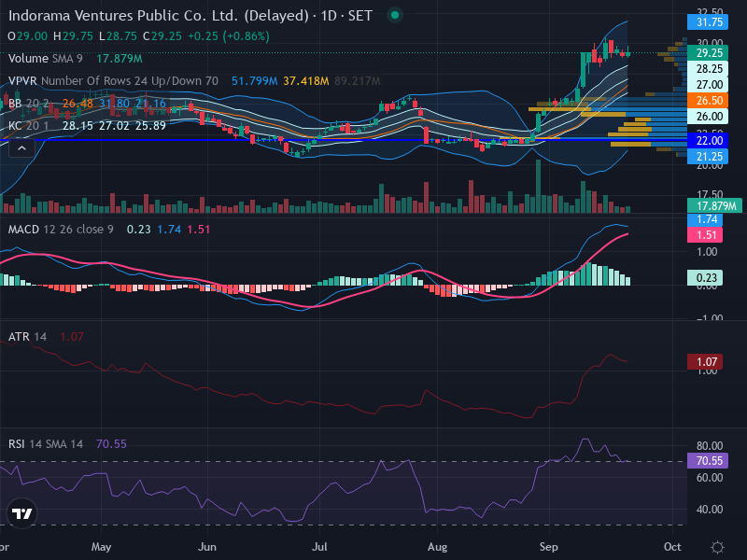Click the Sep date on time axis

tap(549, 547)
